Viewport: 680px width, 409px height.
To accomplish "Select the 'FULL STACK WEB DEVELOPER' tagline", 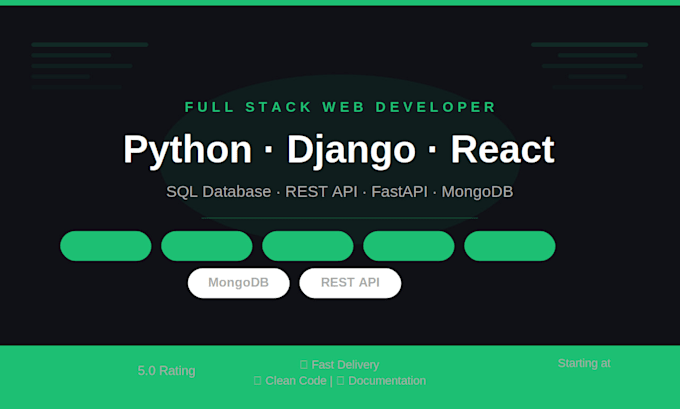I will click(340, 107).
